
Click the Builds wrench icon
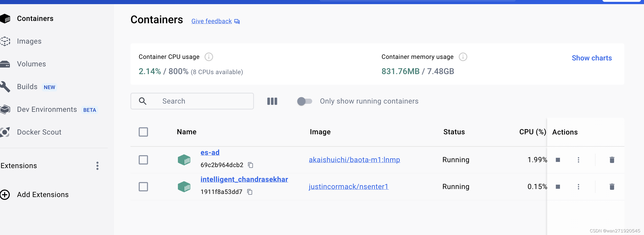click(x=5, y=87)
